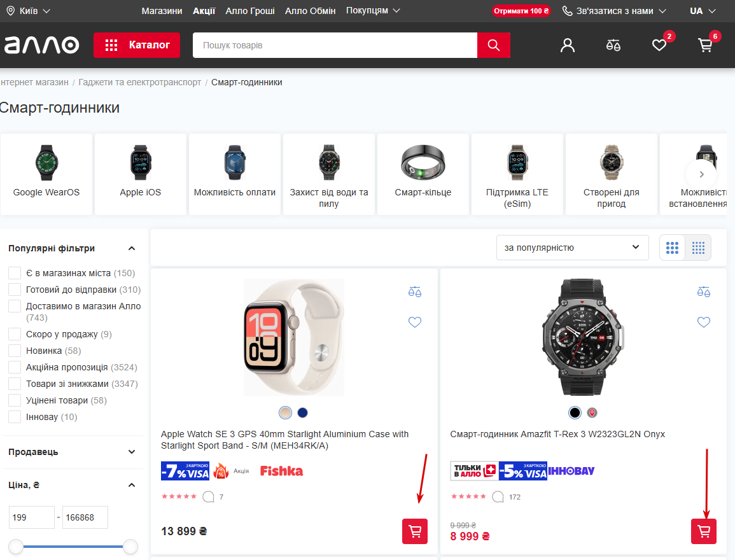Open shopping cart icon in header

(x=705, y=45)
